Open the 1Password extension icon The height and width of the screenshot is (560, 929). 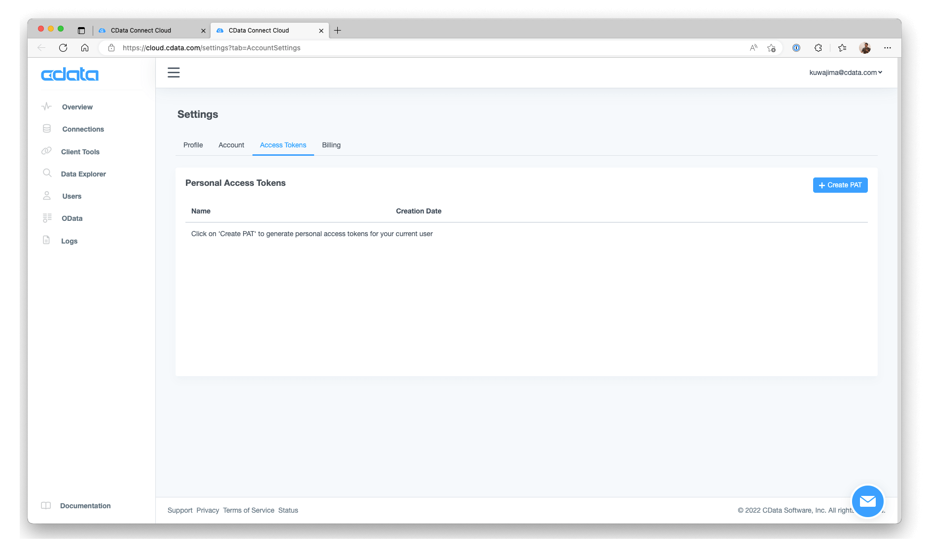(796, 48)
